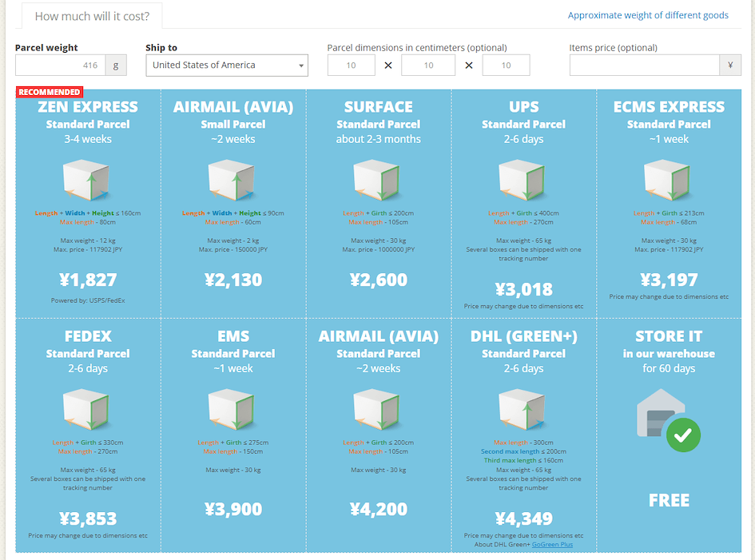755x560 pixels.
Task: Click the first parcel dimension field
Action: pyautogui.click(x=351, y=66)
